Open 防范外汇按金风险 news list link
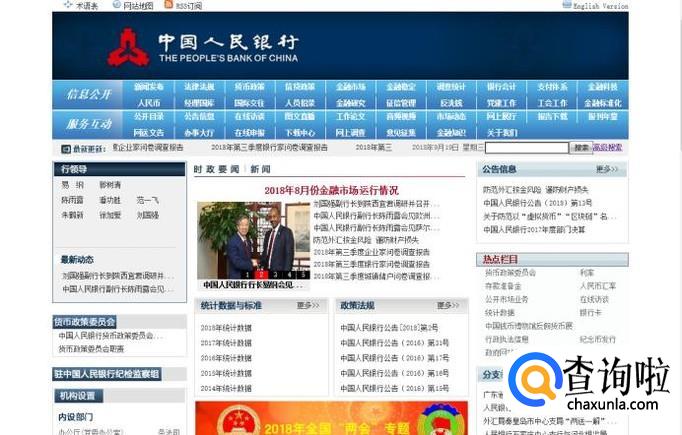 (366, 240)
